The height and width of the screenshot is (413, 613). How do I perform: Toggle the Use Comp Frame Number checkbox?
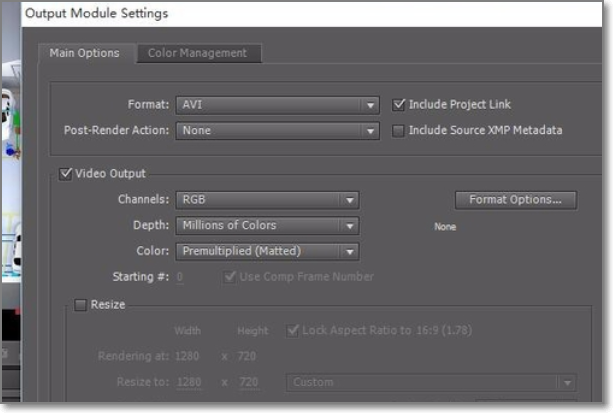pos(231,277)
